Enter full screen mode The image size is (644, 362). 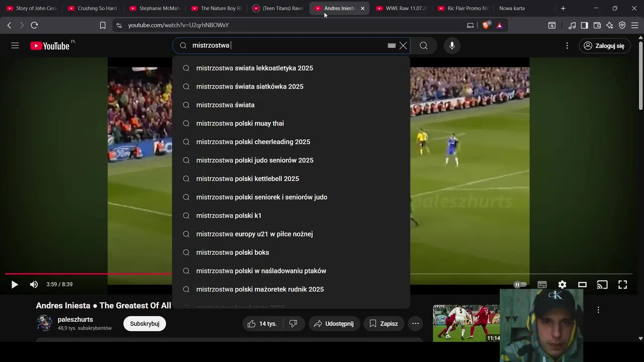[622, 285]
